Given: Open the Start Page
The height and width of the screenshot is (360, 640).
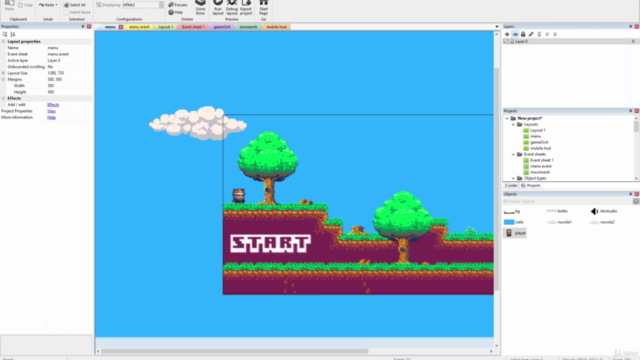Looking at the screenshot, I should click(264, 8).
